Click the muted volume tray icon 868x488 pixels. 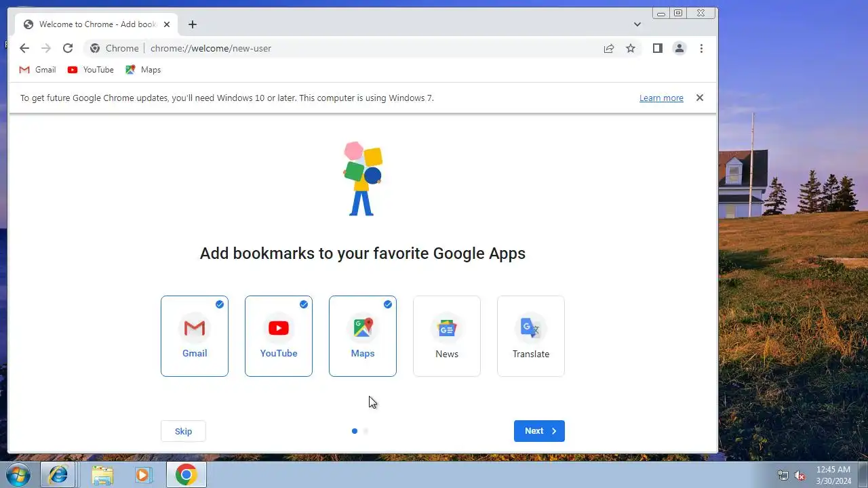coord(800,475)
